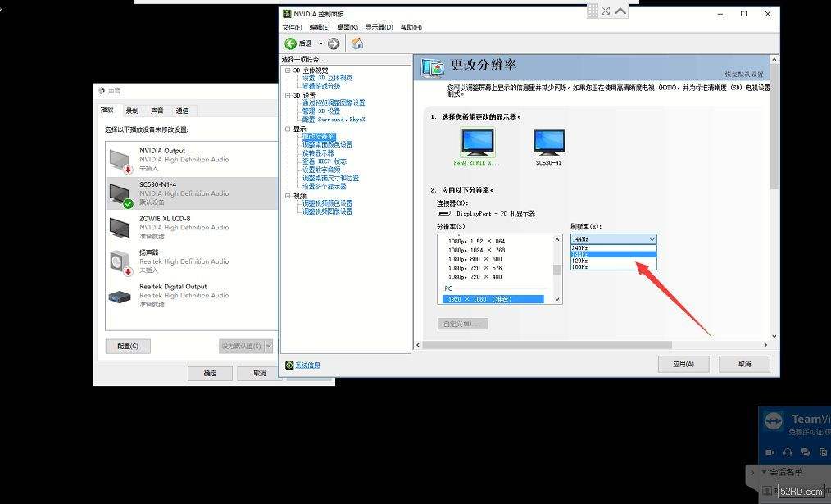Select the SC530-N1 display thumbnail
831x504 pixels.
(547, 141)
